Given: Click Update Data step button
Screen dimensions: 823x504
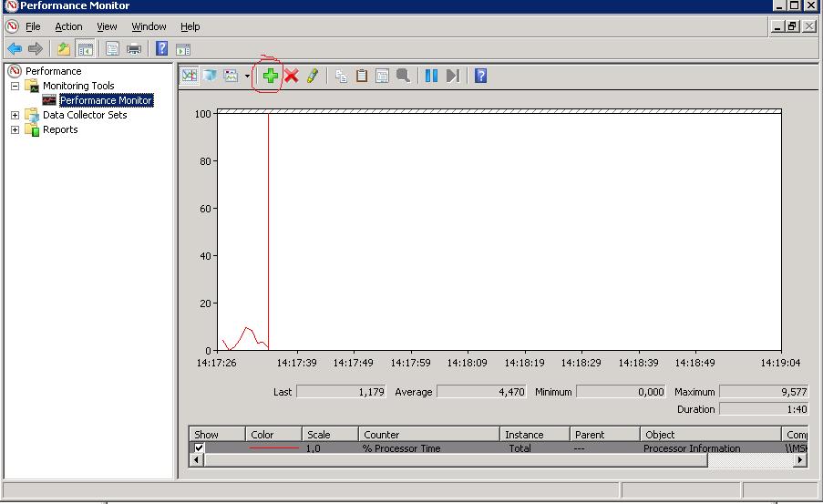Looking at the screenshot, I should pos(452,76).
